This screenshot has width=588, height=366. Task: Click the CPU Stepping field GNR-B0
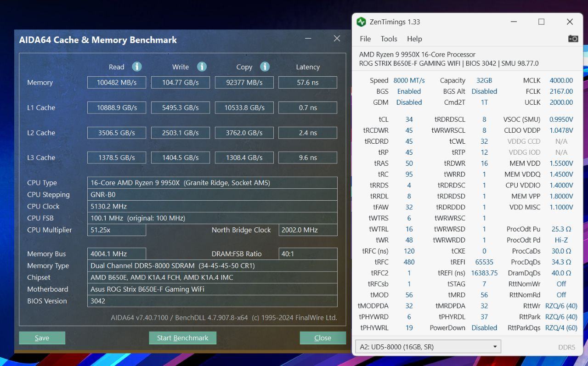click(212, 195)
